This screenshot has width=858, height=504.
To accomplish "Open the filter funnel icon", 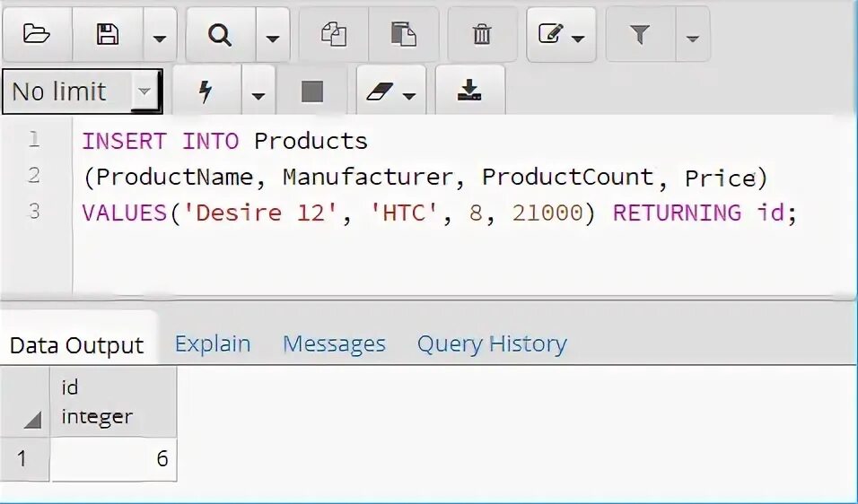I will (x=640, y=34).
